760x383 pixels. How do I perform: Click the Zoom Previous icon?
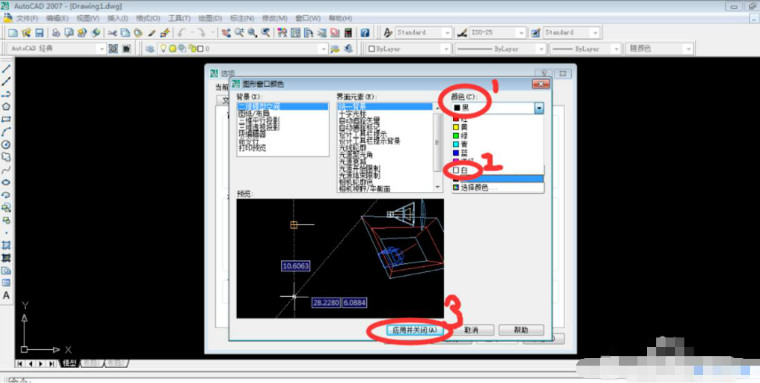(266, 33)
